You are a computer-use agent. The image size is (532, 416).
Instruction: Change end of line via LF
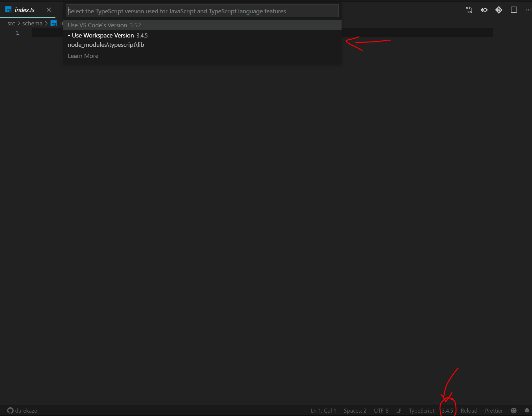(399, 410)
